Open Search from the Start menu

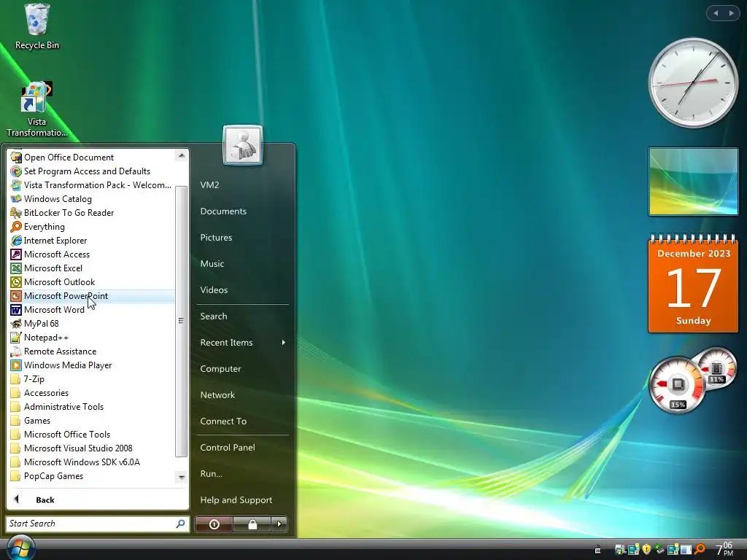point(242,316)
